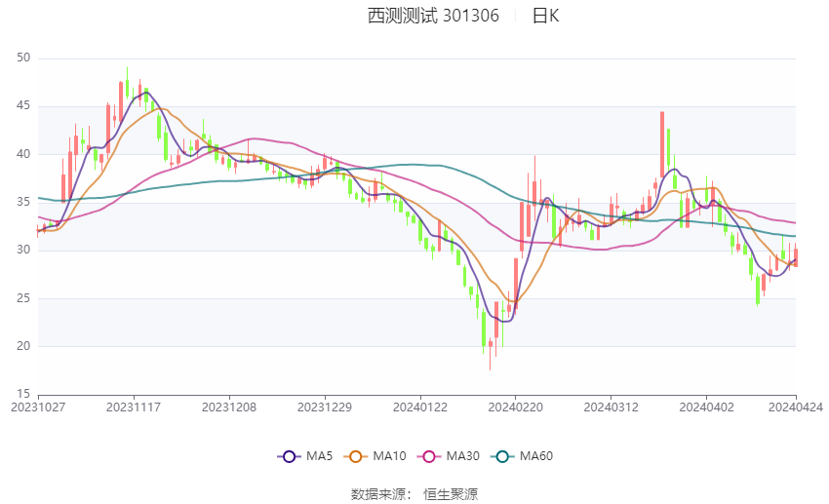Click the 20231027 date axis label

(38, 407)
